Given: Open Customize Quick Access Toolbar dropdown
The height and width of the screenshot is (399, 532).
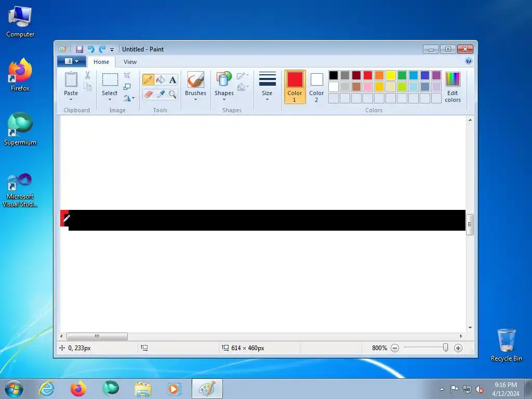Looking at the screenshot, I should click(112, 50).
